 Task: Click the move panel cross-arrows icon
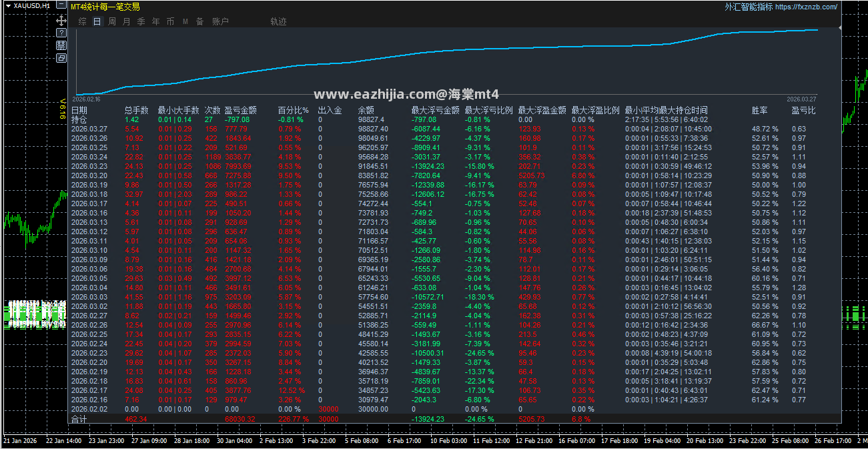[x=61, y=21]
